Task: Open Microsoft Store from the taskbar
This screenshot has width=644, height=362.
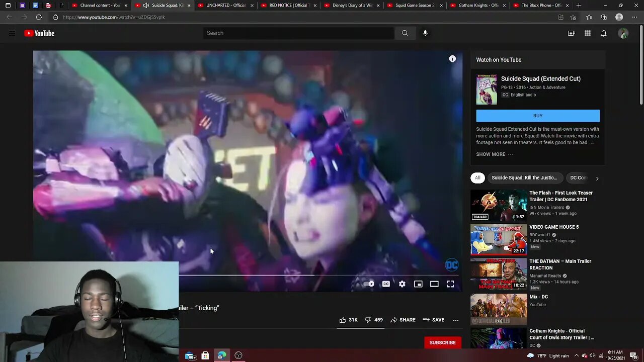Action: coord(205,356)
